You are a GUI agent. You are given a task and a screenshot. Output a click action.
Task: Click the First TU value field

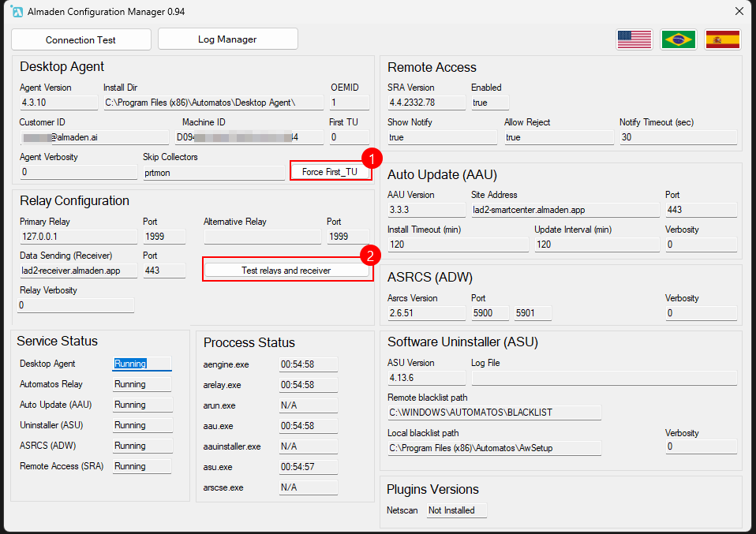point(350,137)
